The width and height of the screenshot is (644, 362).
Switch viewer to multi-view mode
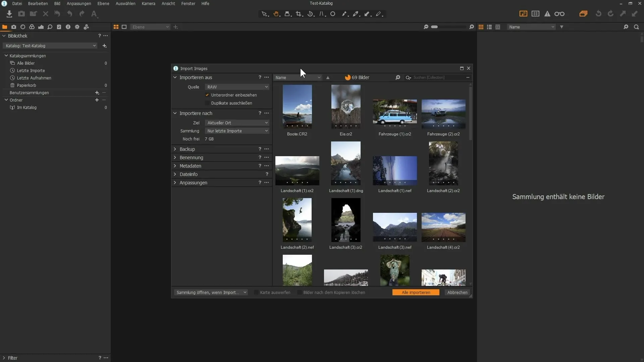click(116, 27)
